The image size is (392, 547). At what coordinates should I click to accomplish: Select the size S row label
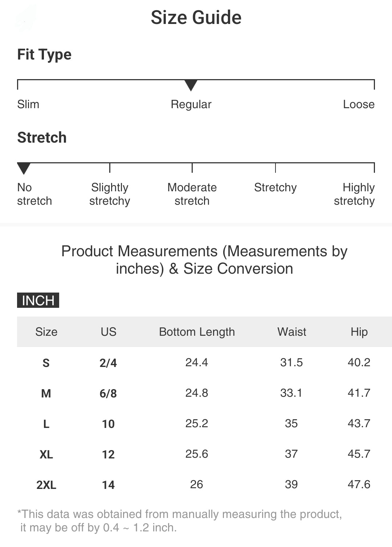[x=46, y=363]
